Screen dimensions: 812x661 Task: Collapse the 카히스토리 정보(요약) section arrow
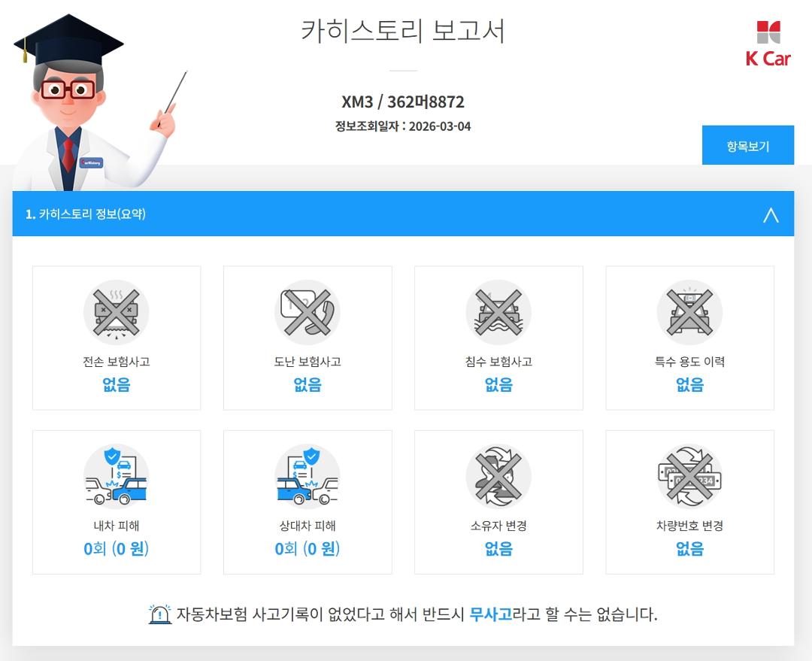pos(771,214)
